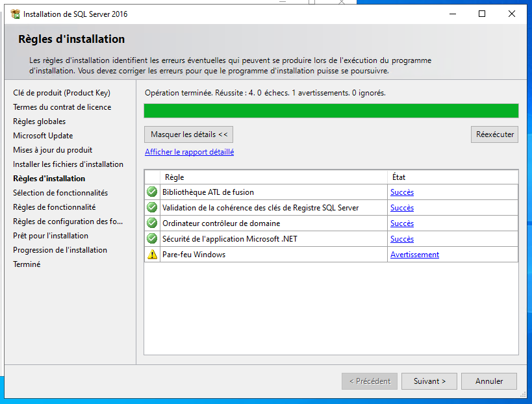Click the État column header
Viewport: 532px width, 404px height.
click(x=453, y=177)
